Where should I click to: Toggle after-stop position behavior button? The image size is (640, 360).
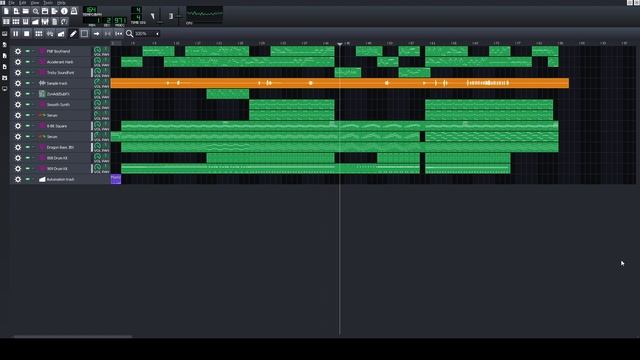(118, 34)
